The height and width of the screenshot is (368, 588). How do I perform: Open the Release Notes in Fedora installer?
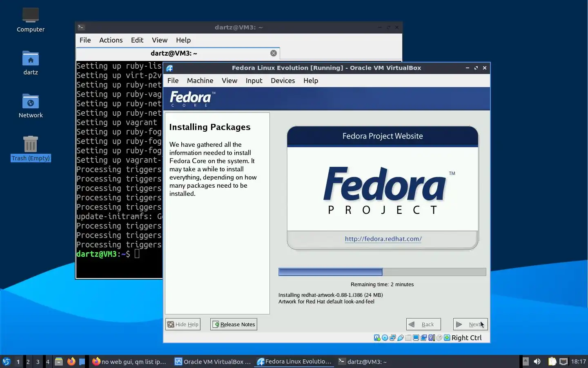[x=234, y=324]
